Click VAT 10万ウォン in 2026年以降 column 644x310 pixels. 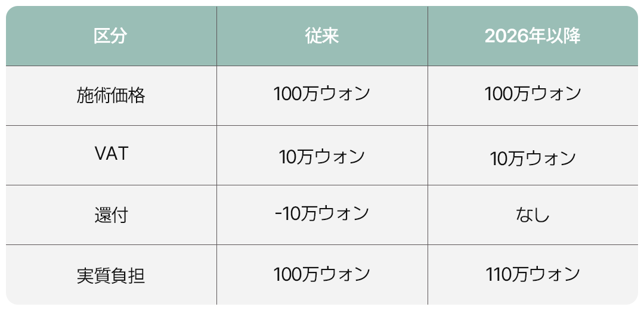(x=532, y=159)
